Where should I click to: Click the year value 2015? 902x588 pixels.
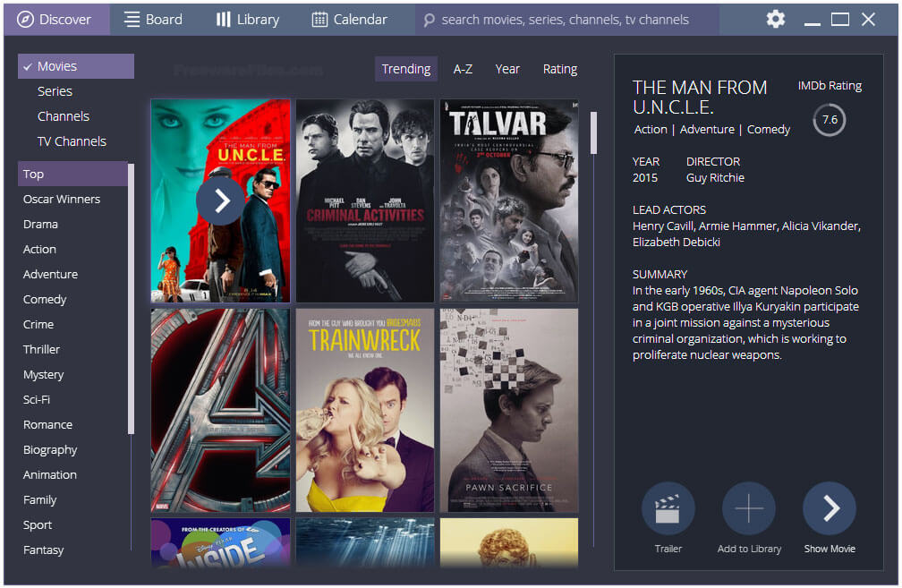[645, 178]
